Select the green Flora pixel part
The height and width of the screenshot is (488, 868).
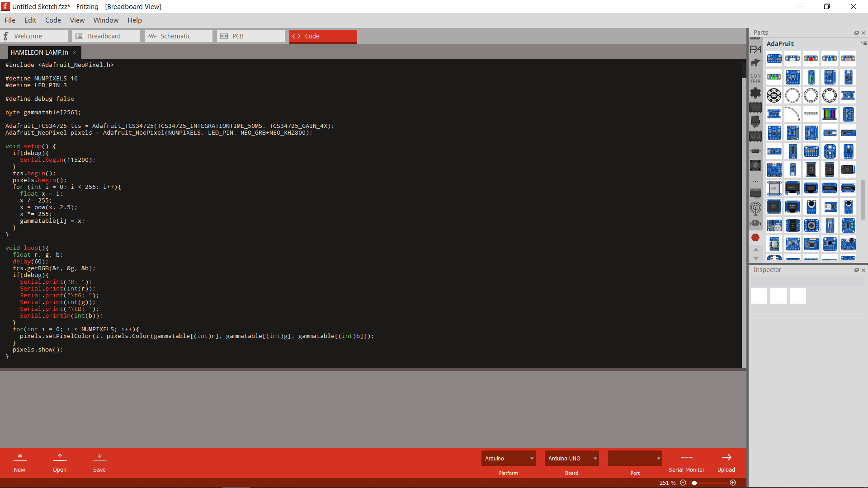(x=774, y=77)
